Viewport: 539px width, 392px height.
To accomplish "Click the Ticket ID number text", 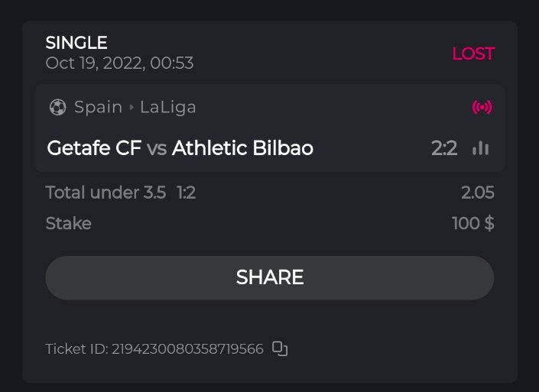I will (x=187, y=349).
